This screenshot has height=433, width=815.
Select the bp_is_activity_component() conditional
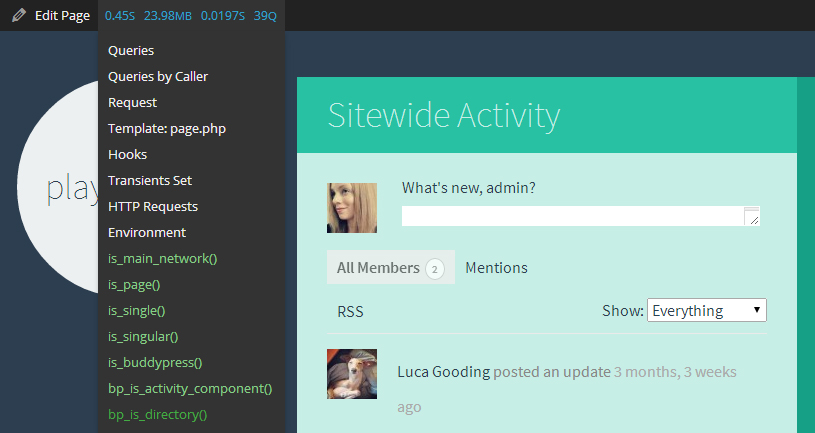tap(191, 388)
